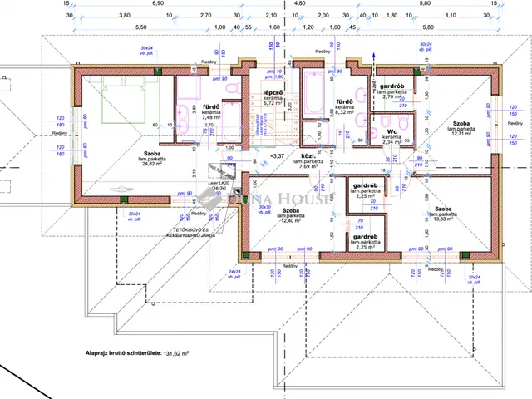Click the TETŐKIBÚVÓ ÉS KÉMÉNYSEPRŐ JÁRDA note

190,233
